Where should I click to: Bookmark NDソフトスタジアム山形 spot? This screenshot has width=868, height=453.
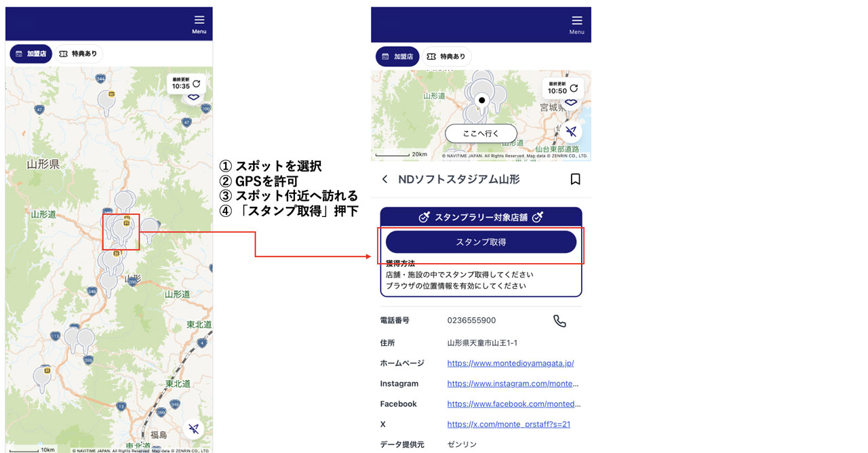click(x=575, y=179)
